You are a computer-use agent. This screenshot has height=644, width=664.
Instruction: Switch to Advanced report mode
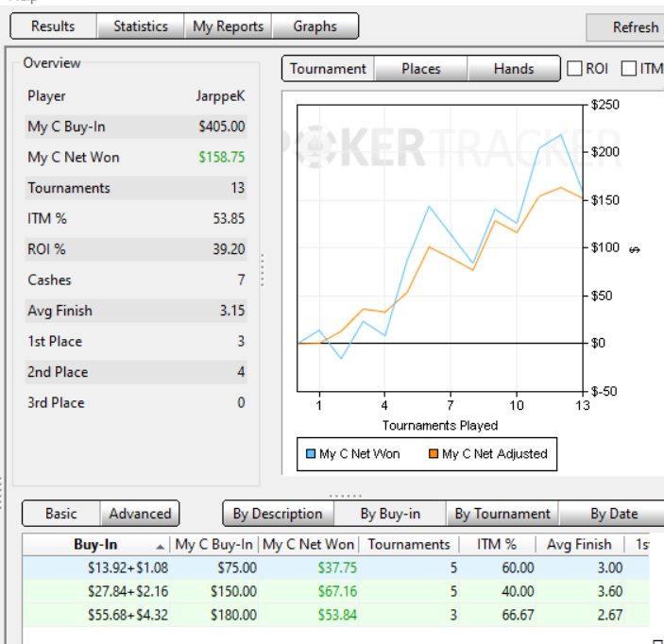point(140,514)
